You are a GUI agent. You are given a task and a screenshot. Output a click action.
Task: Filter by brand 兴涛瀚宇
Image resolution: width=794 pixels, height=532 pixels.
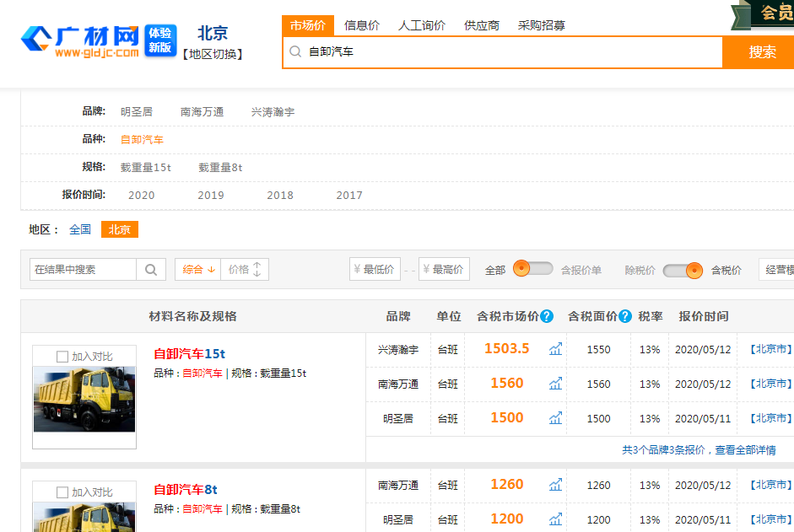pos(273,112)
